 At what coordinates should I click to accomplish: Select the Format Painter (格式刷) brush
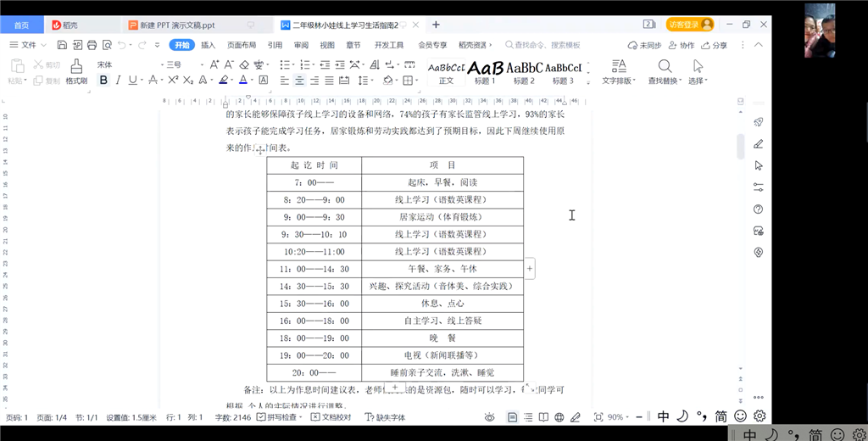76,73
